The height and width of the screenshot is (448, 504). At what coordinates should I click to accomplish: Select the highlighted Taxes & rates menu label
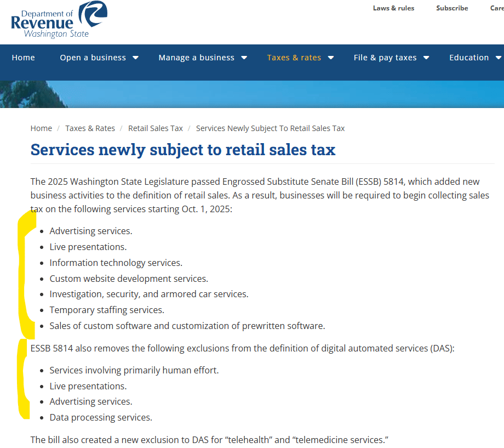pos(294,58)
